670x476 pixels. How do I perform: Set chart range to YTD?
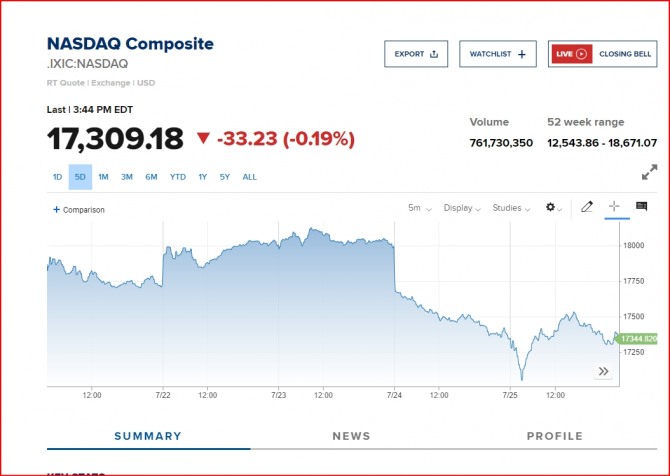pyautogui.click(x=177, y=177)
